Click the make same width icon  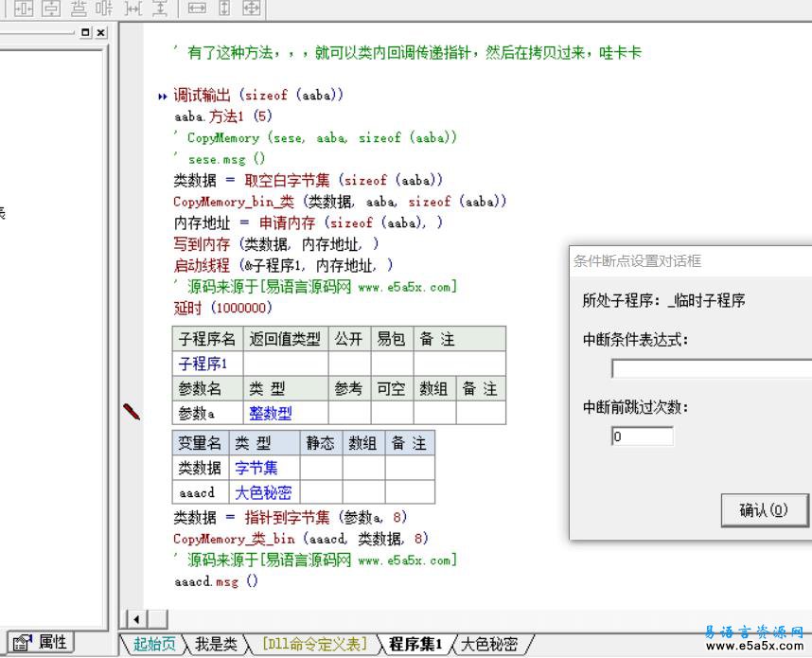pos(197,8)
